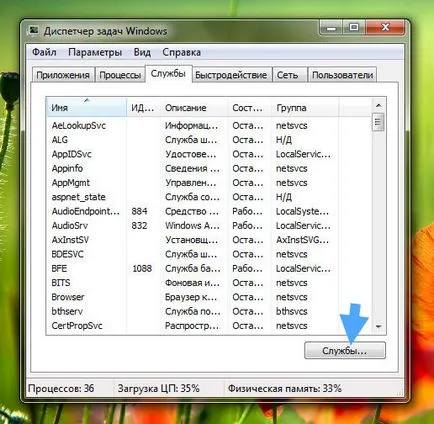Click the AxInstSVG... group cell

tap(302, 240)
